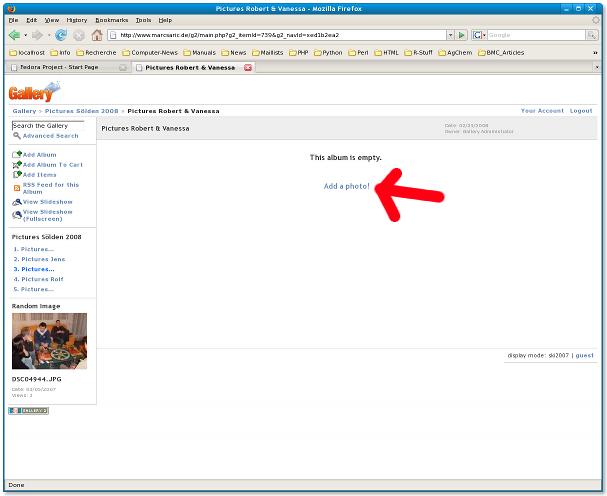The width and height of the screenshot is (607, 496).
Task: Click the home icon in Firefox toolbar
Action: 97,35
